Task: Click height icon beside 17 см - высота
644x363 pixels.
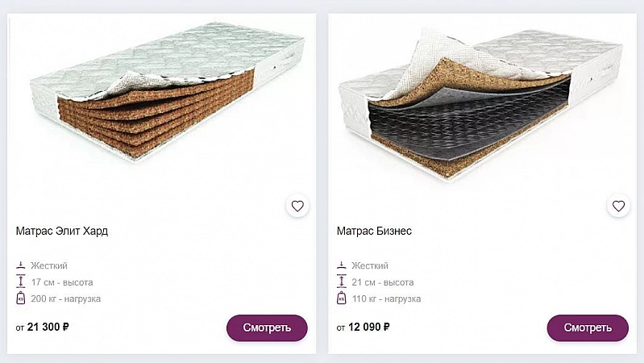Action: (21, 282)
